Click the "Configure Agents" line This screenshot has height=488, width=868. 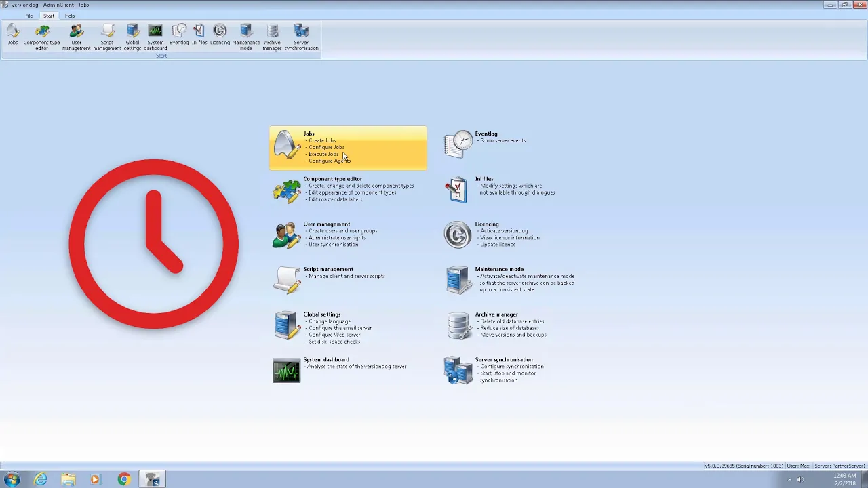click(x=328, y=161)
